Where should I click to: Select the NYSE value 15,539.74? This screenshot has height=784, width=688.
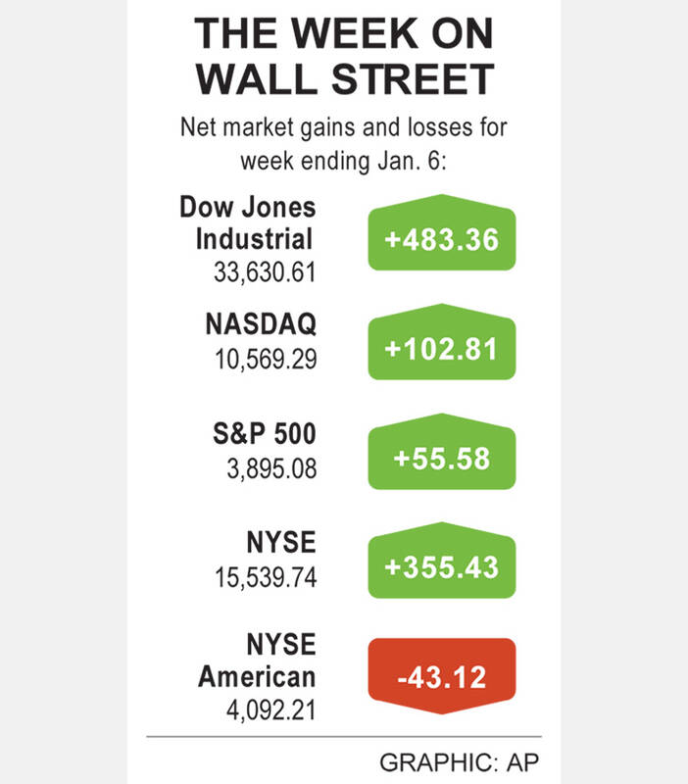pyautogui.click(x=266, y=577)
